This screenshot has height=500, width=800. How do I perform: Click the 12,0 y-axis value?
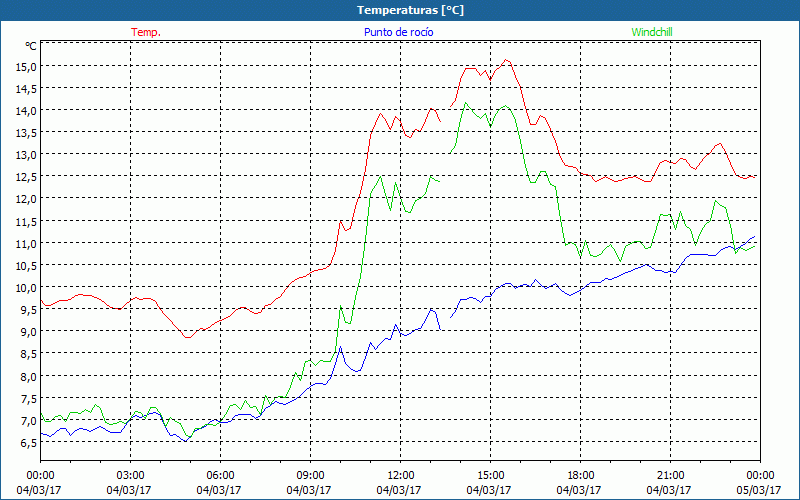point(27,198)
